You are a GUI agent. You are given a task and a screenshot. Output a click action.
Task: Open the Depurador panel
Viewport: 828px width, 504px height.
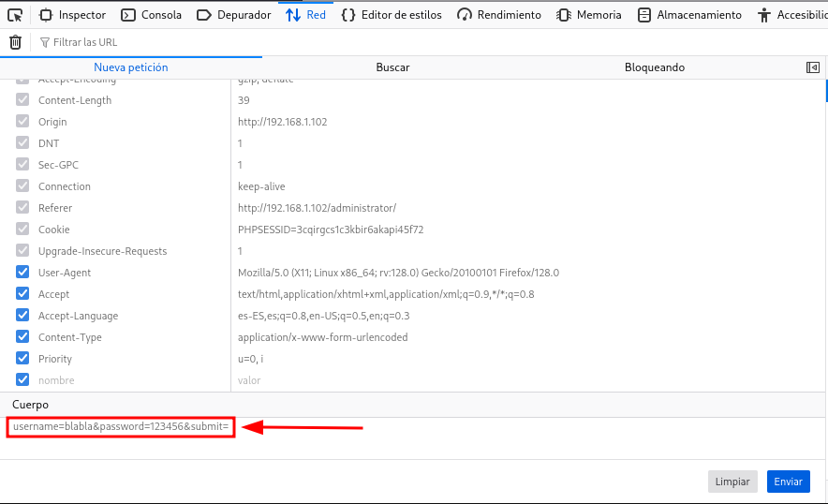(x=234, y=15)
